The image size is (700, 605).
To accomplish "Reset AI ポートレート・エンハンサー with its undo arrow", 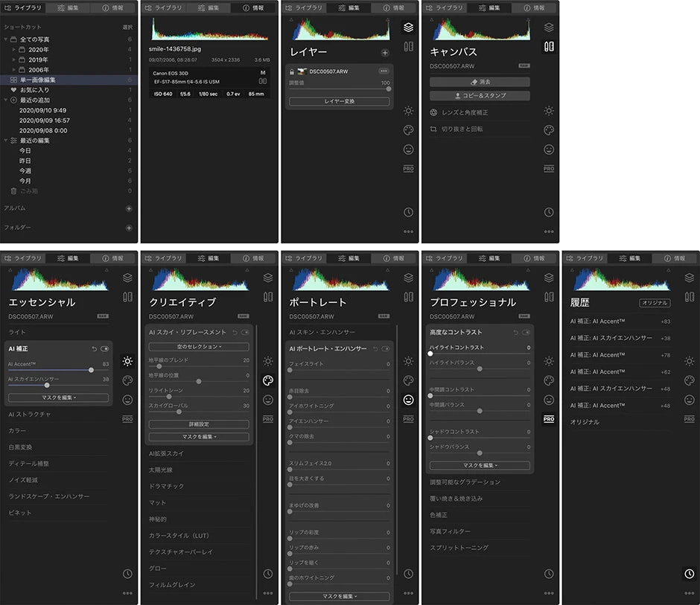I will (375, 349).
